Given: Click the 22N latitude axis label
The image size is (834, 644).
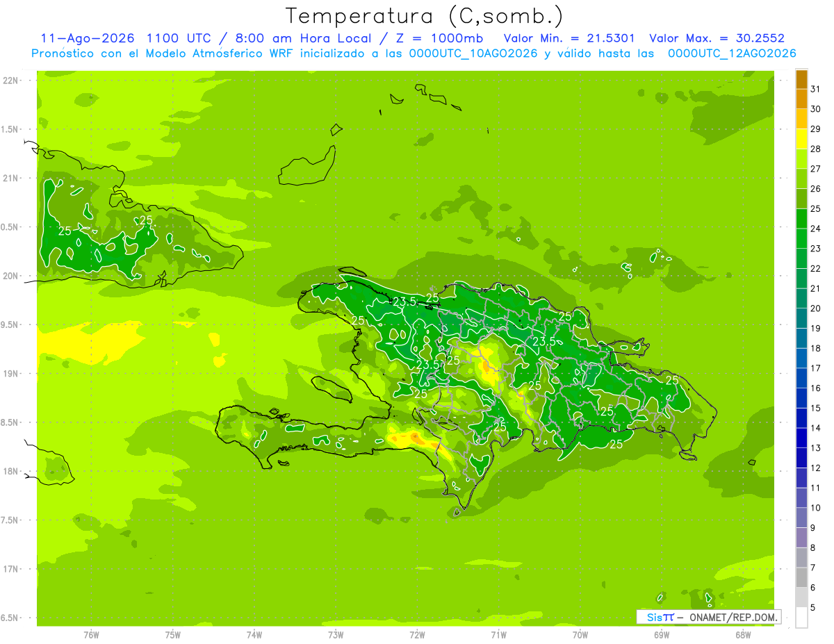Looking at the screenshot, I should (x=10, y=81).
